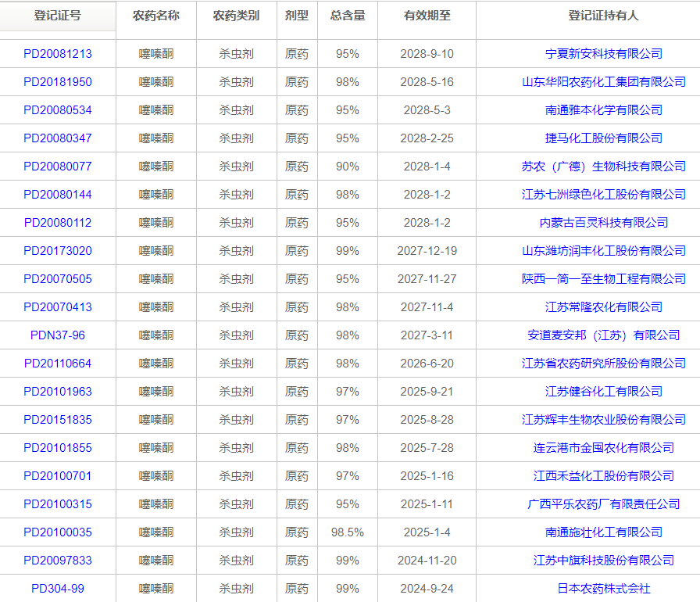Select expiry date 2028-2-25 cell
The width and height of the screenshot is (700, 602).
point(427,138)
